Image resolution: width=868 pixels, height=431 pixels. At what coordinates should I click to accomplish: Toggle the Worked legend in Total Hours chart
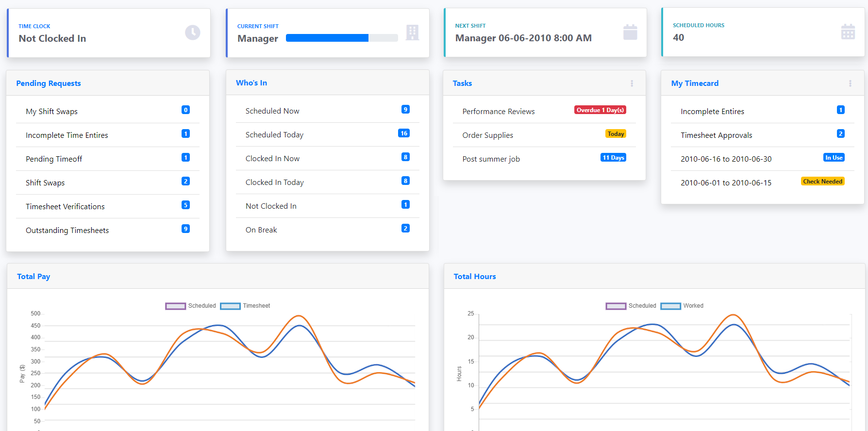coord(682,306)
